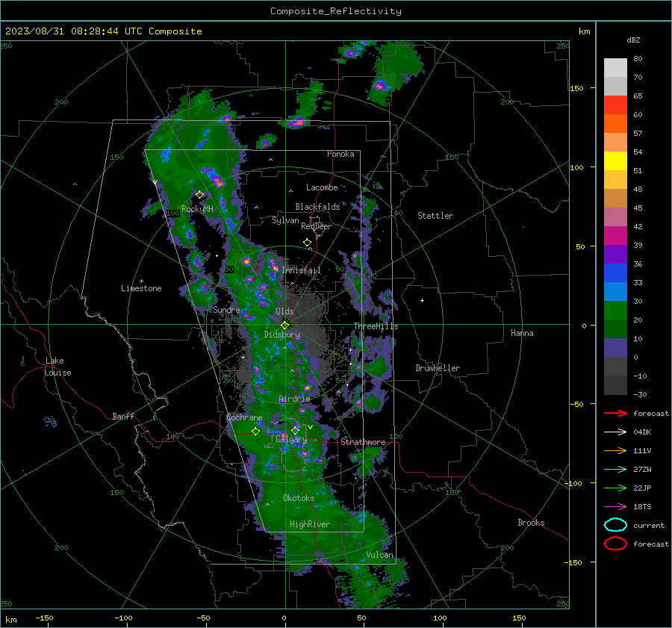Click the Lake Louise location label
Image resolution: width=672 pixels, height=628 pixels.
(57, 367)
